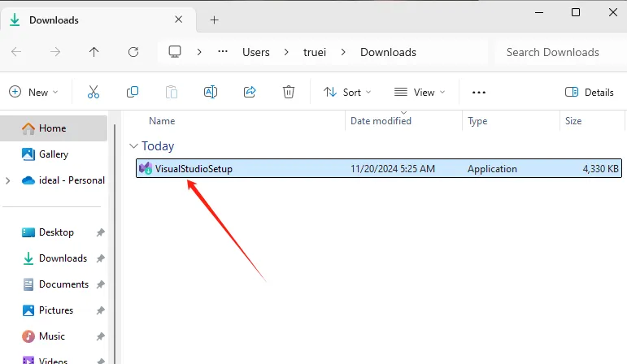This screenshot has width=627, height=364.
Task: Click the Rename icon
Action: (x=211, y=93)
